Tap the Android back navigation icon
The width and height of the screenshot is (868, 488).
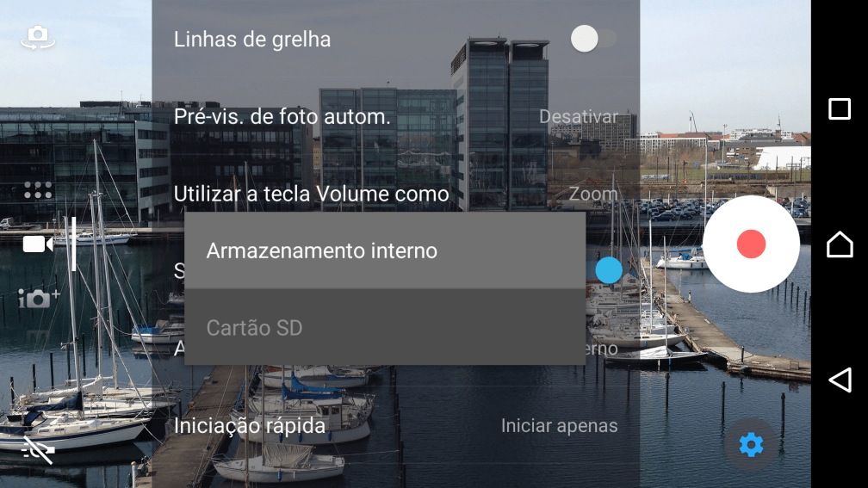pos(840,380)
